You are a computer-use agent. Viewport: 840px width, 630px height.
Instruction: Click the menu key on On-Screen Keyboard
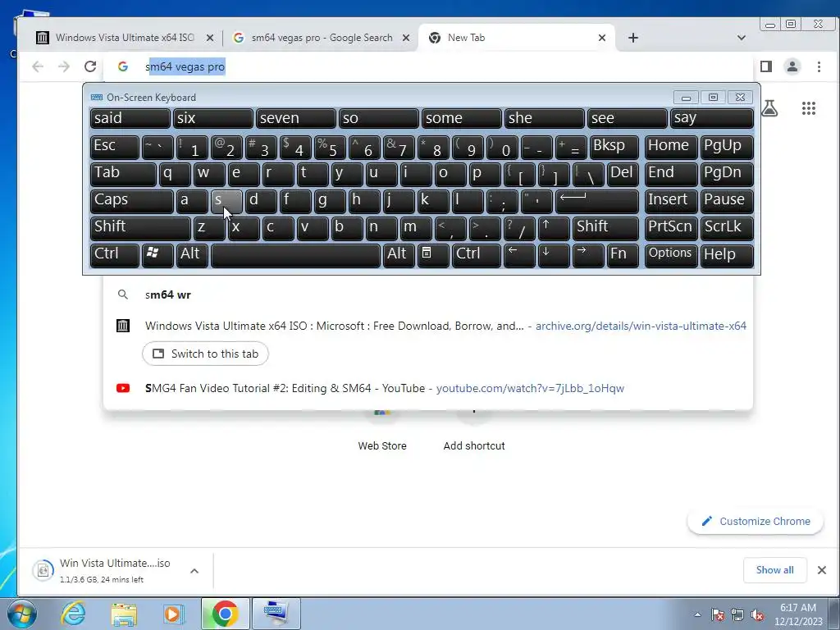point(433,255)
